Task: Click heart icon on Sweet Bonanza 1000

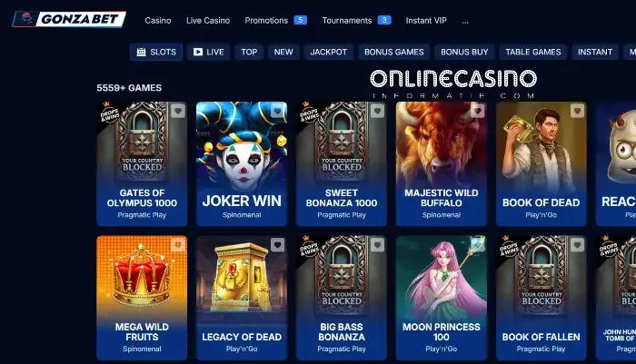Action: pyautogui.click(x=377, y=111)
